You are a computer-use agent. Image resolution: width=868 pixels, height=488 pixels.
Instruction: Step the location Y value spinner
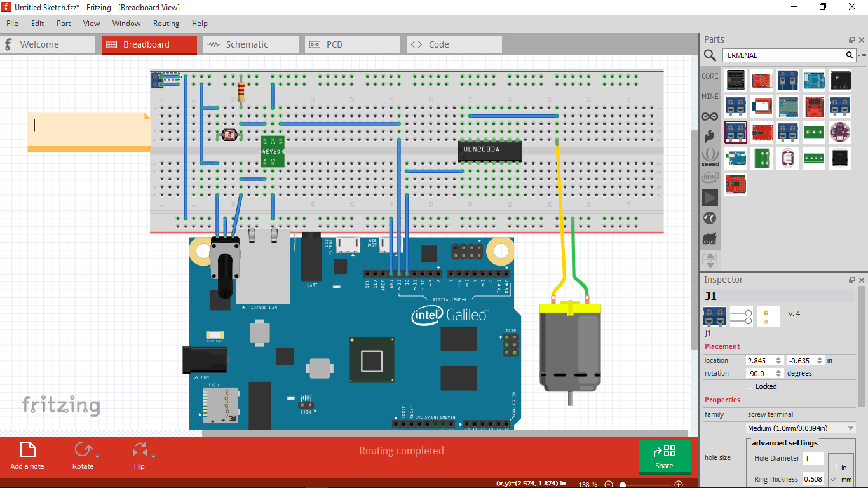(x=820, y=360)
